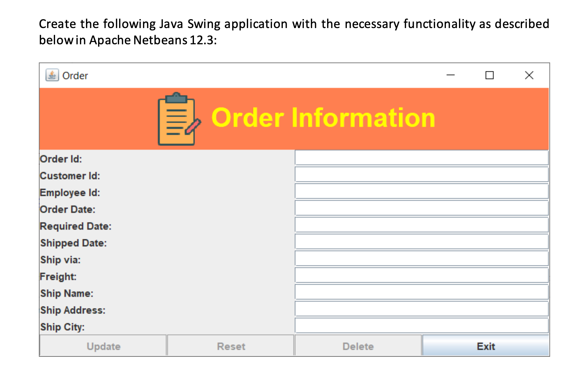The height and width of the screenshot is (374, 588).
Task: Click inside the Order Id text field
Action: (420, 158)
